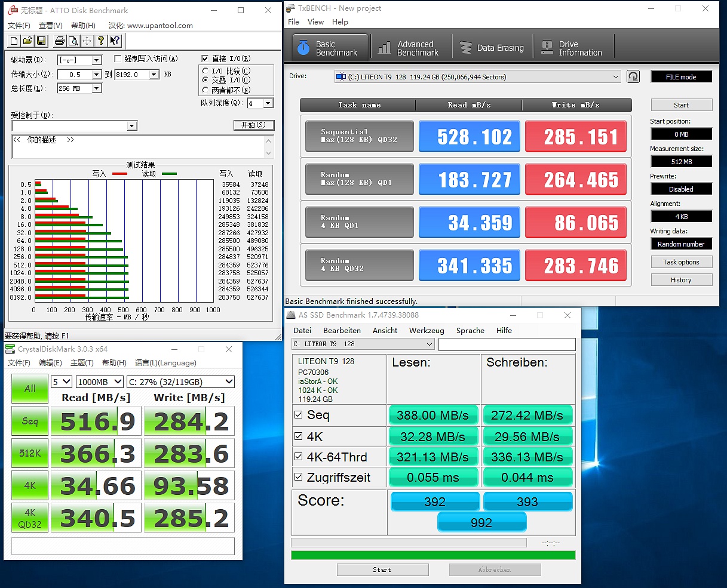Uncheck the 4K-64Thrd test in AS SSD
The height and width of the screenshot is (588, 727).
[x=299, y=457]
